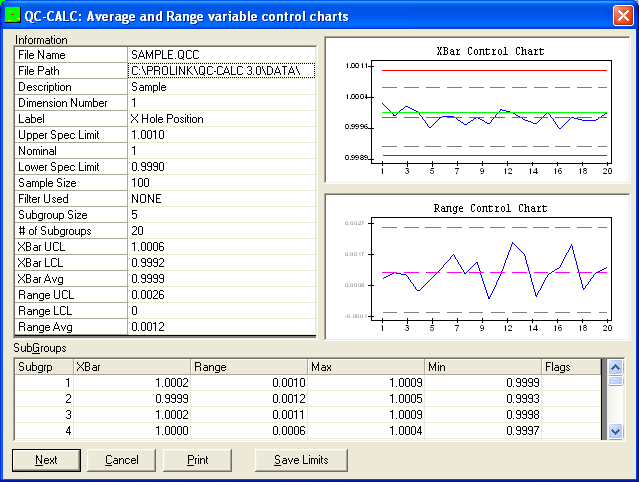
Task: Click the Min column header
Action: click(x=483, y=367)
